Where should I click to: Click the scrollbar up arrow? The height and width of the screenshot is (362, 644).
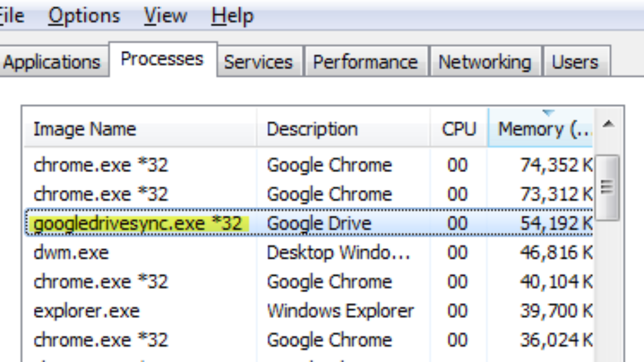[608, 125]
